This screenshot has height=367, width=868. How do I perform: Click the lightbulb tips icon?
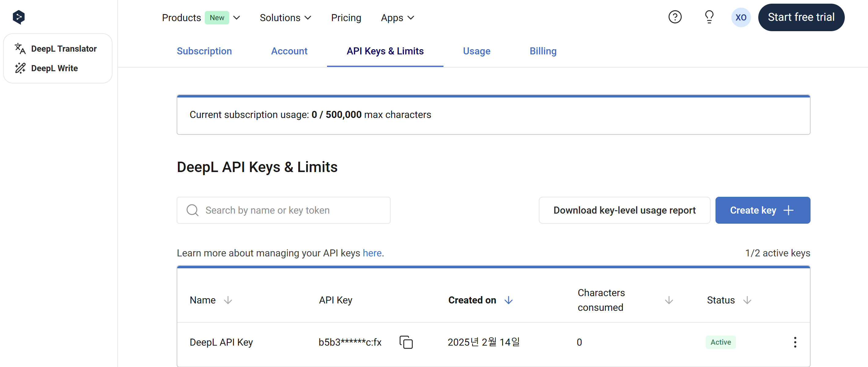709,17
